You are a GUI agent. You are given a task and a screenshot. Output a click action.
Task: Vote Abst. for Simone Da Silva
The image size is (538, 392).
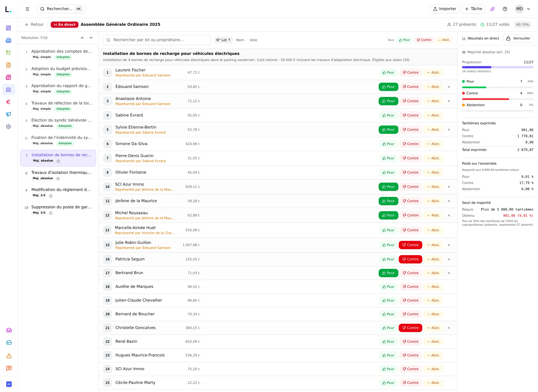(433, 144)
